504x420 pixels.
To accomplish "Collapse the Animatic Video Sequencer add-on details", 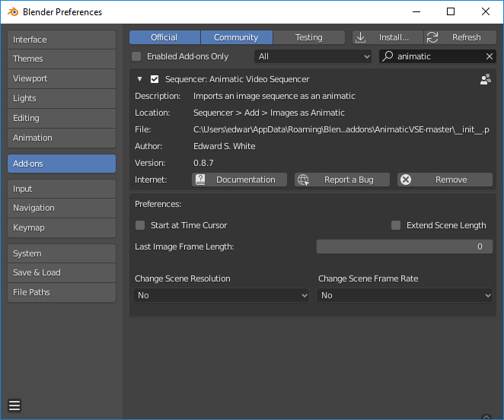I will pyautogui.click(x=140, y=79).
